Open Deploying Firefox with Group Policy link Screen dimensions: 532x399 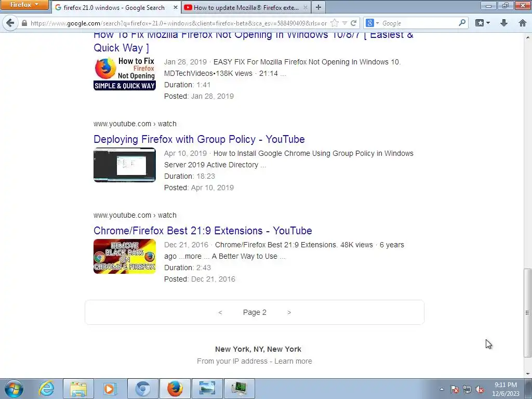click(x=199, y=139)
